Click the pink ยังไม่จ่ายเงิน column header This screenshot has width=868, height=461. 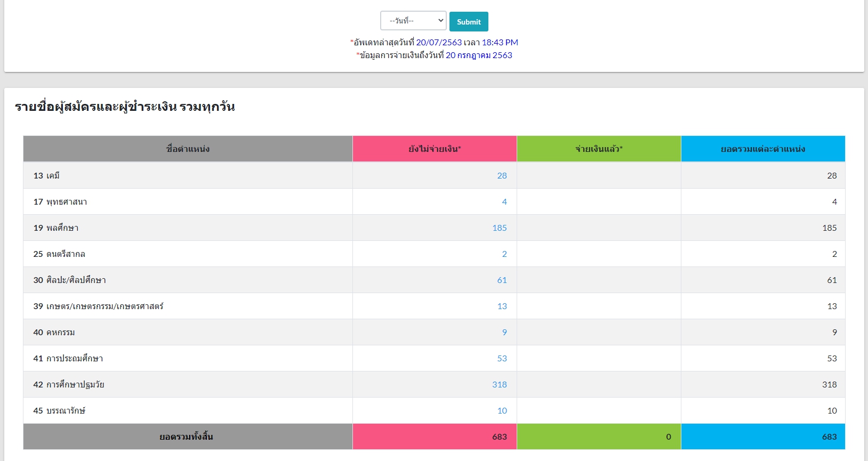(x=435, y=149)
